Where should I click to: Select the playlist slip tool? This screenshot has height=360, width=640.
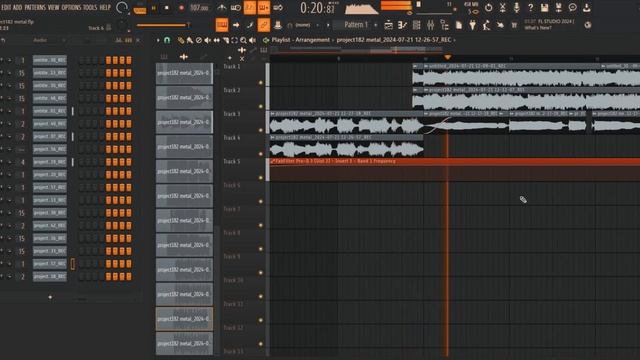point(217,40)
